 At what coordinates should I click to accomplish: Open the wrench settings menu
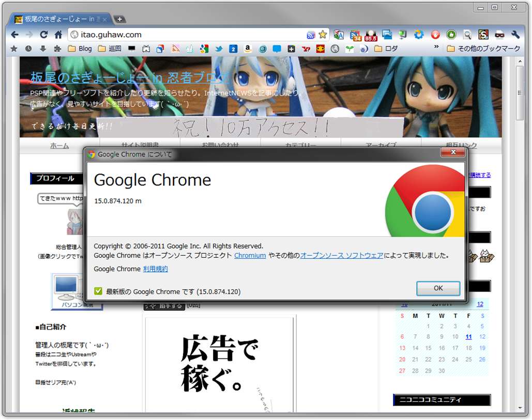(515, 35)
